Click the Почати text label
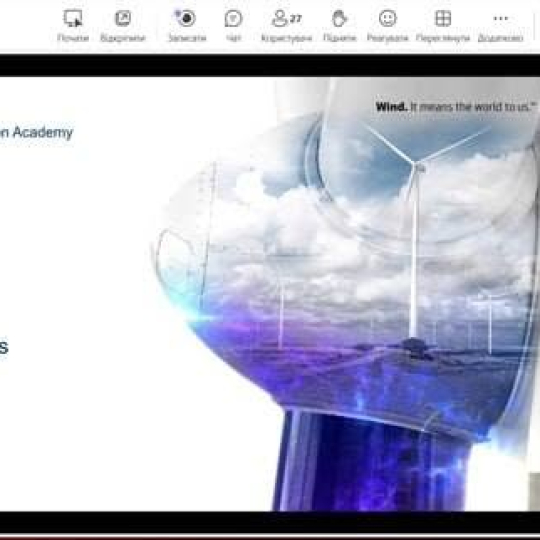540x540 pixels. [x=73, y=38]
